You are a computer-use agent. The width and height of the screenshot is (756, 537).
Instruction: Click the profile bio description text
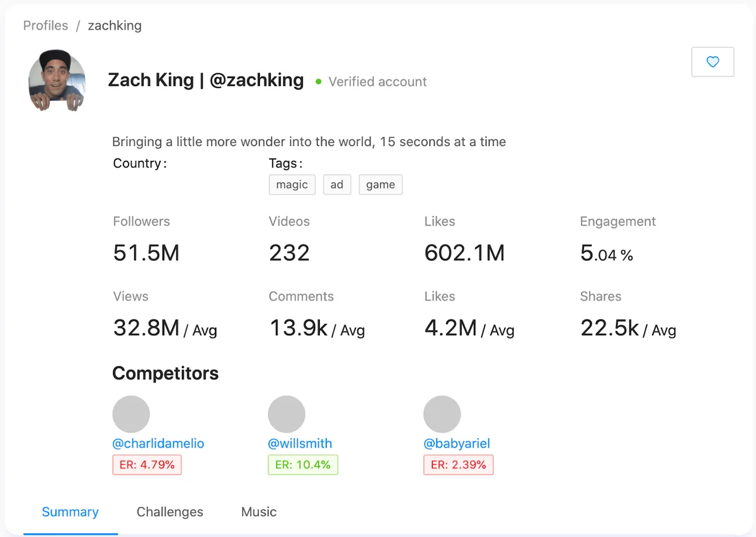(309, 142)
